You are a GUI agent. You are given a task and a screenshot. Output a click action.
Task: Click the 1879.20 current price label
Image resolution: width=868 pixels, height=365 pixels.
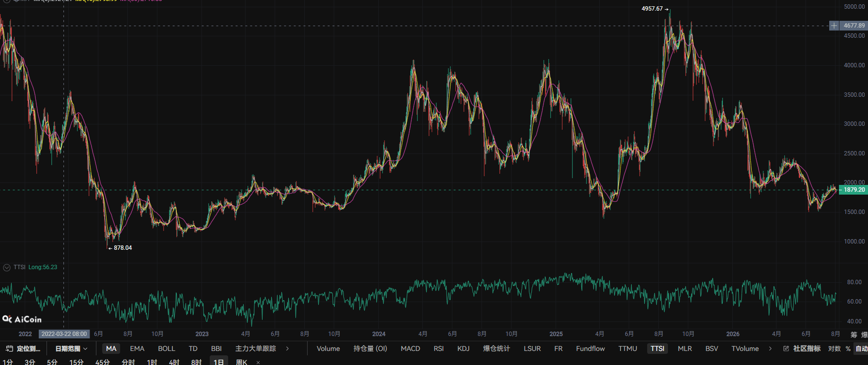[x=854, y=190]
